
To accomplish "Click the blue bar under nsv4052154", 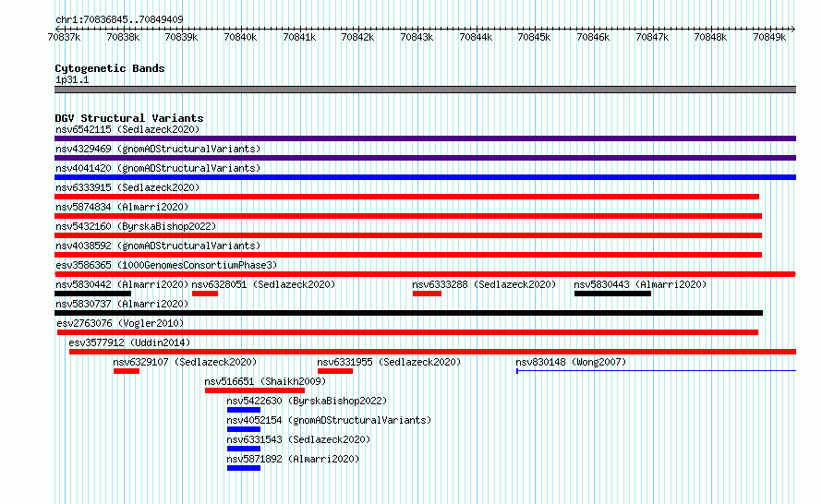I will (244, 429).
